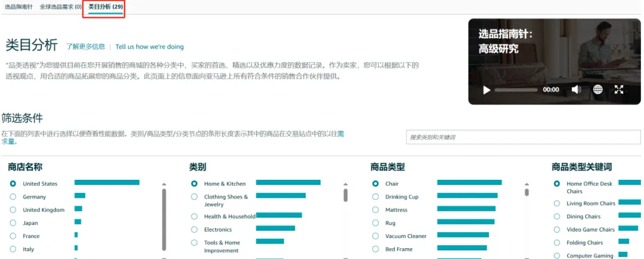The height and width of the screenshot is (259, 644).
Task: Pick Video Game Chairs keyword
Action: 557,229
